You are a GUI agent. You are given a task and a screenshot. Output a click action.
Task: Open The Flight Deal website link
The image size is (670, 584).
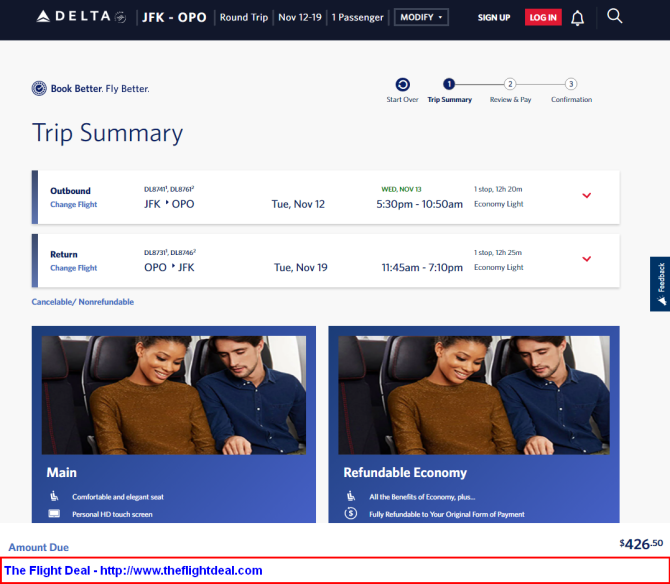pos(133,570)
